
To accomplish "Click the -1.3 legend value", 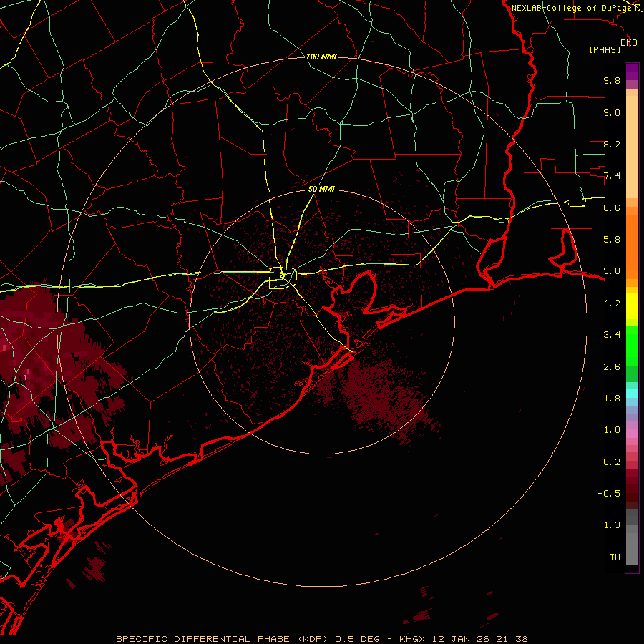I will (x=609, y=525).
